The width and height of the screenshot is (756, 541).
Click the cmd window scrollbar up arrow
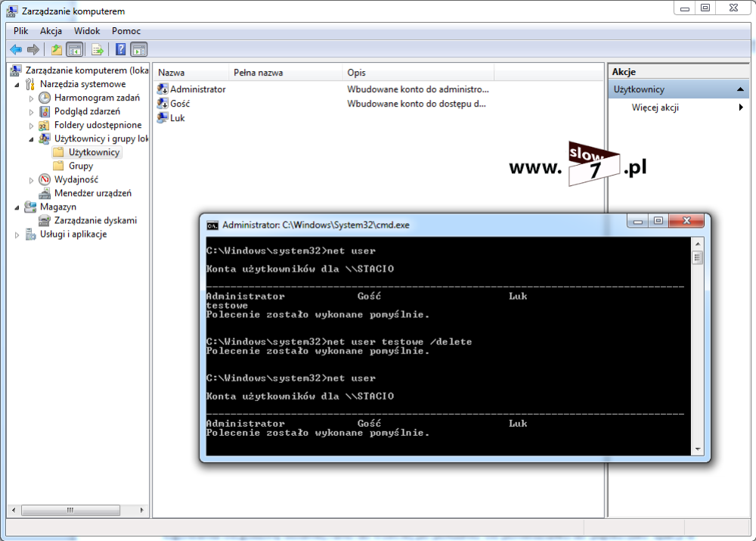[698, 244]
